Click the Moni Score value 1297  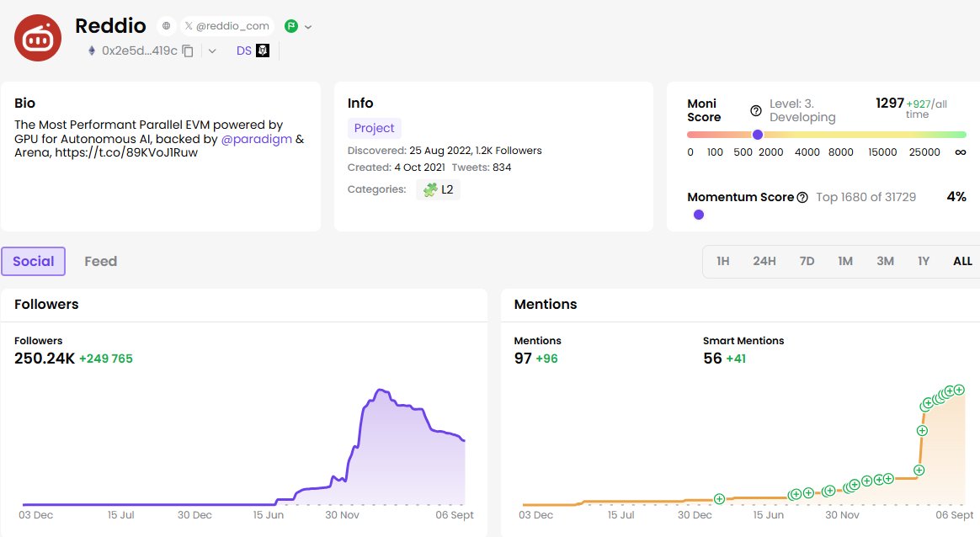coord(890,104)
